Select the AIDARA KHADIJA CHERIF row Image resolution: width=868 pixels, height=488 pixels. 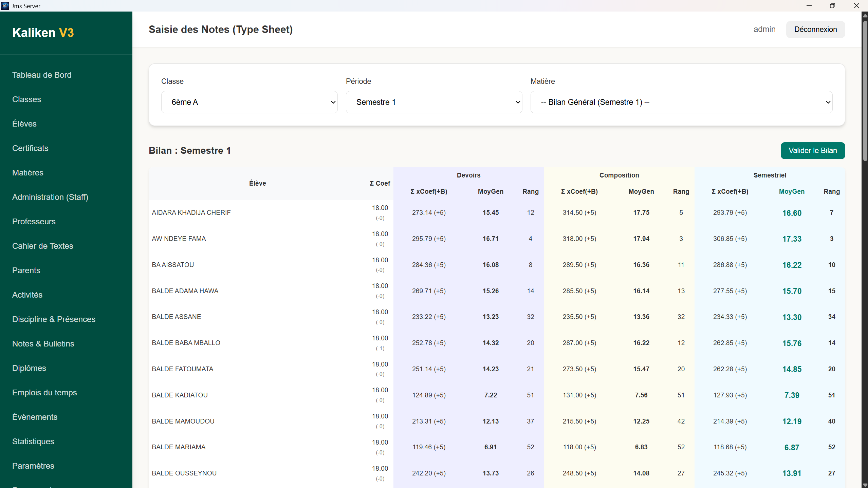191,213
